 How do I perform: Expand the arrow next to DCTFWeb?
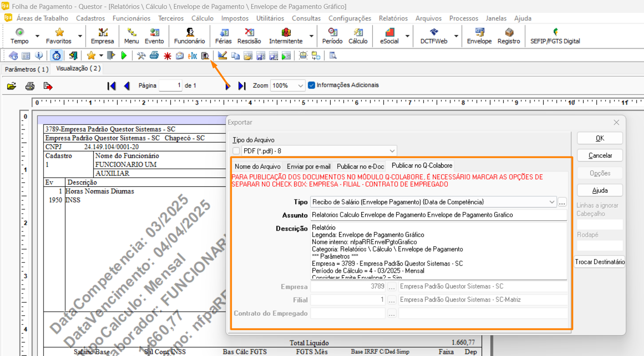pyautogui.click(x=455, y=36)
